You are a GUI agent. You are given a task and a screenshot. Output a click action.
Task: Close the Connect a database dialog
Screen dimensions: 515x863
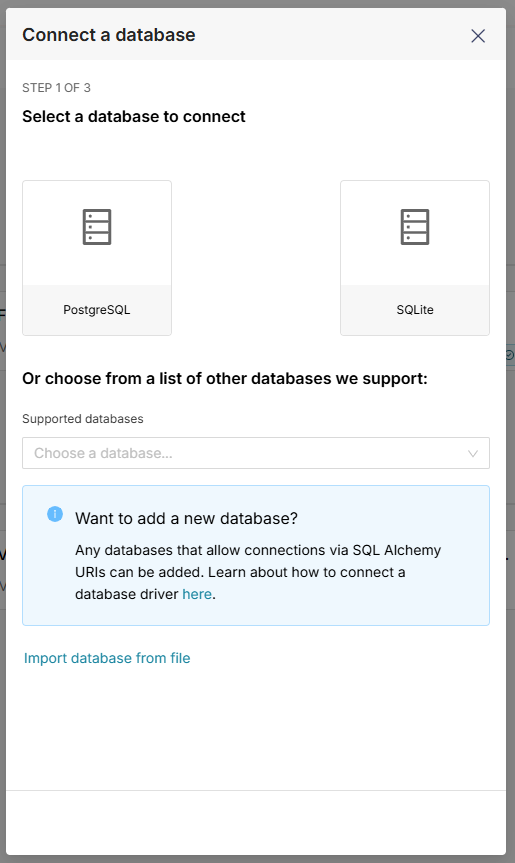point(478,36)
